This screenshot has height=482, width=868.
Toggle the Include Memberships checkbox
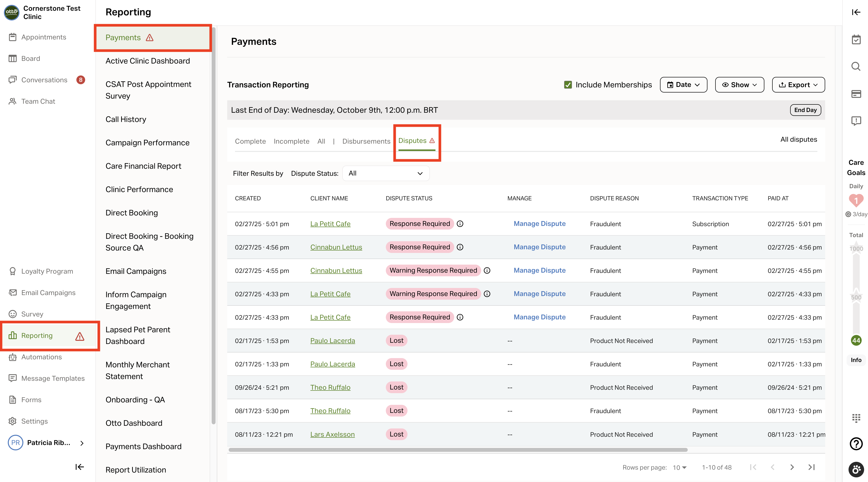point(568,85)
